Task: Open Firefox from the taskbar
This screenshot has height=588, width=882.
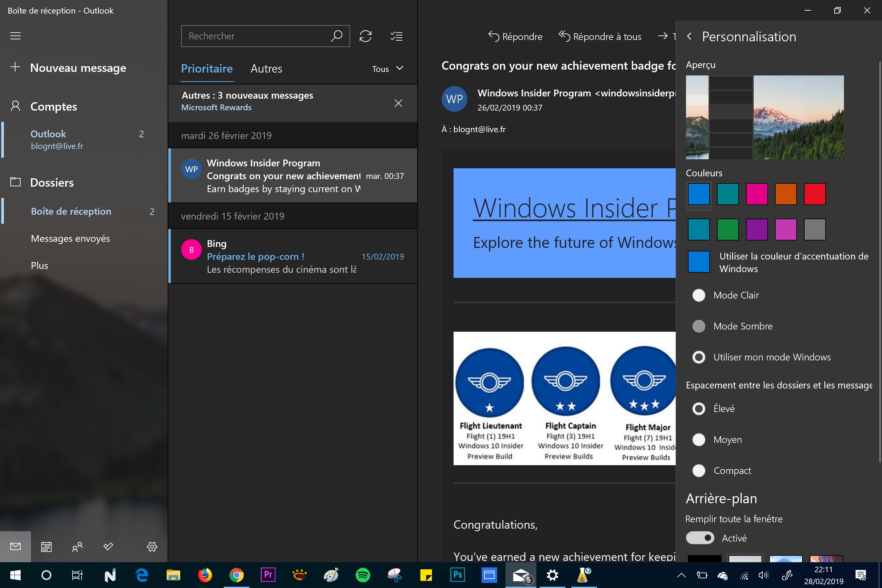Action: (205, 575)
